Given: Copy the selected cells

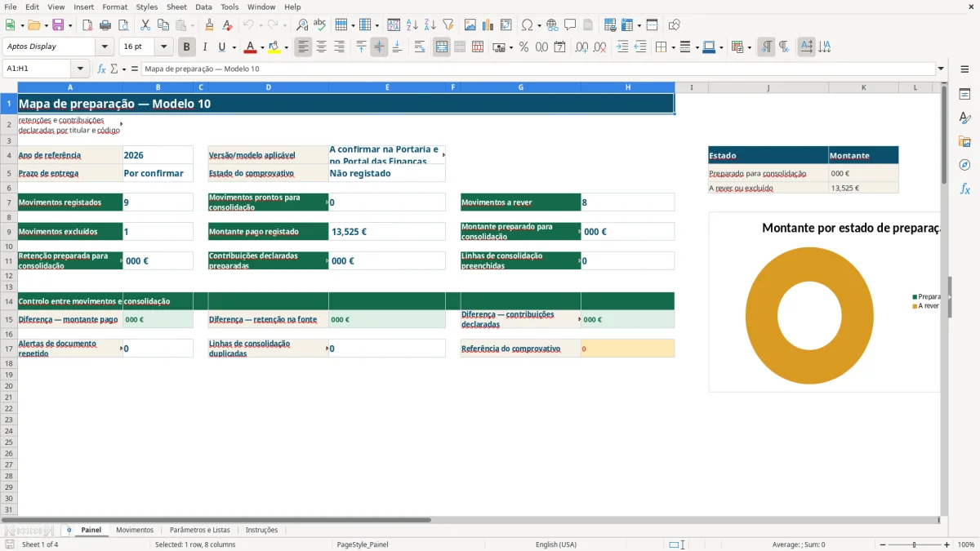Looking at the screenshot, I should pyautogui.click(x=163, y=25).
